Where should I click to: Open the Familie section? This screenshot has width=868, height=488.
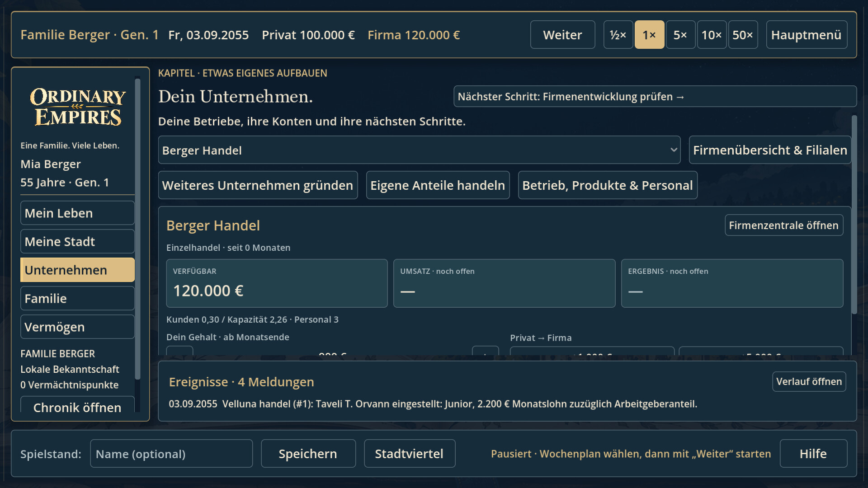pos(77,298)
